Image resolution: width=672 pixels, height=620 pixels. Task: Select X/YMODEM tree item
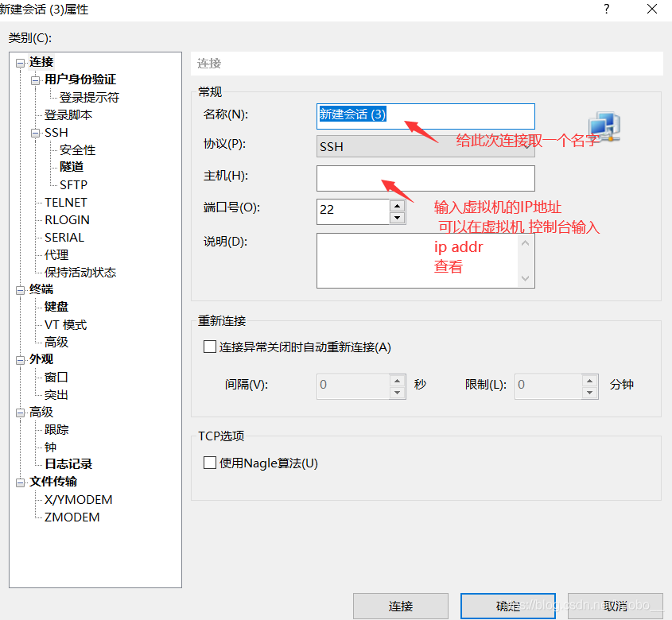coord(79,500)
